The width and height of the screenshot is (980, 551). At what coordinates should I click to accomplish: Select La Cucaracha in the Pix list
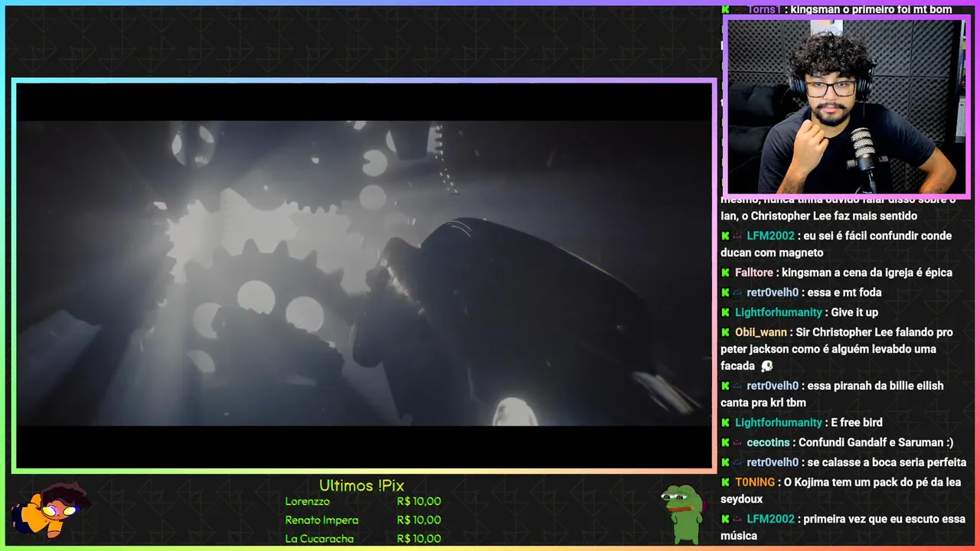(x=319, y=538)
